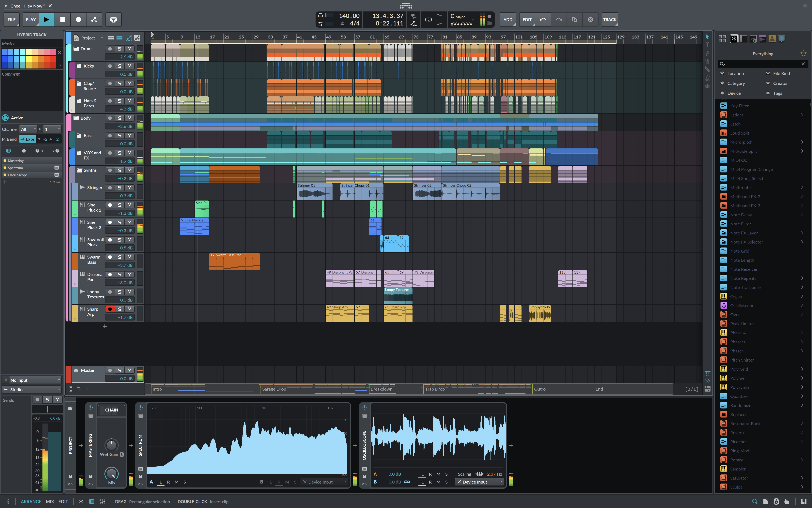The height and width of the screenshot is (508, 812).
Task: Click the CHAIN button in the Mastering device
Action: [112, 410]
